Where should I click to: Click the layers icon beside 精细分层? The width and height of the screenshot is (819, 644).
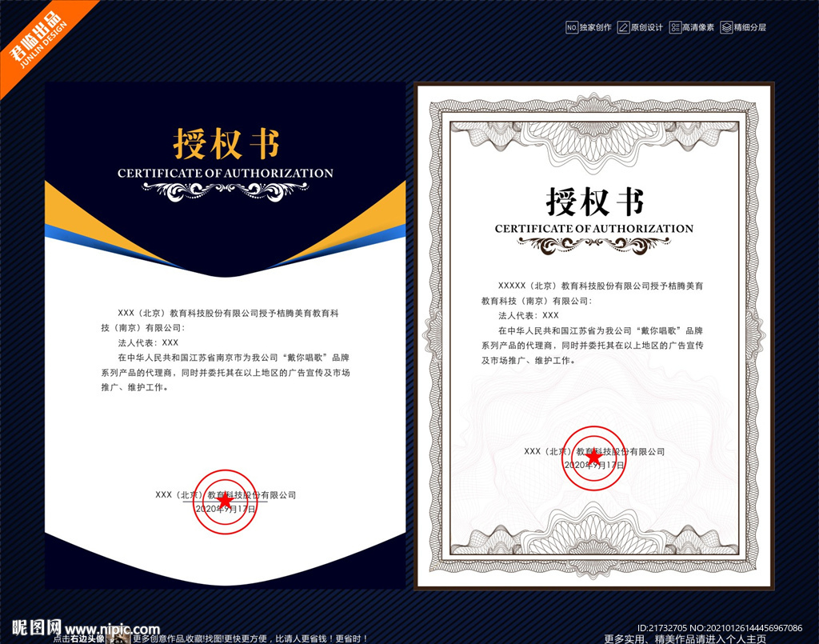pos(726,28)
